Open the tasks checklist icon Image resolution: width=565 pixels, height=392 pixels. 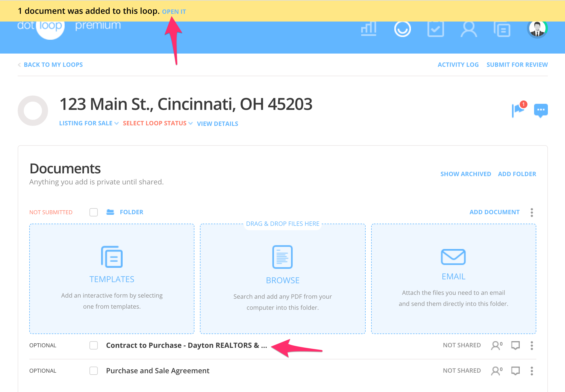(x=435, y=29)
